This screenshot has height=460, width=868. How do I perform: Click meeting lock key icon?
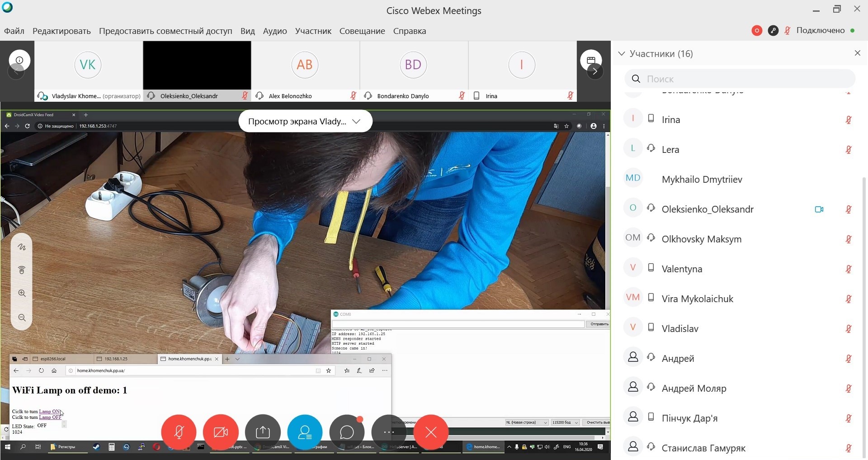[x=773, y=30]
